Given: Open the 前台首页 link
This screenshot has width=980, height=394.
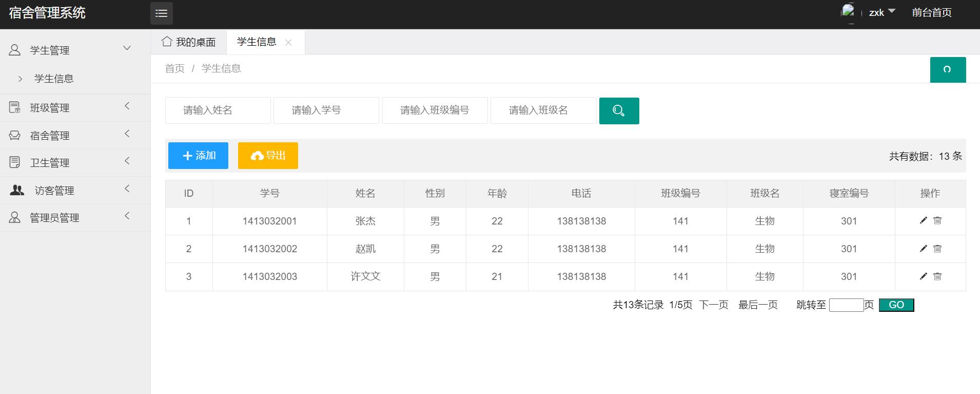Looking at the screenshot, I should [932, 13].
